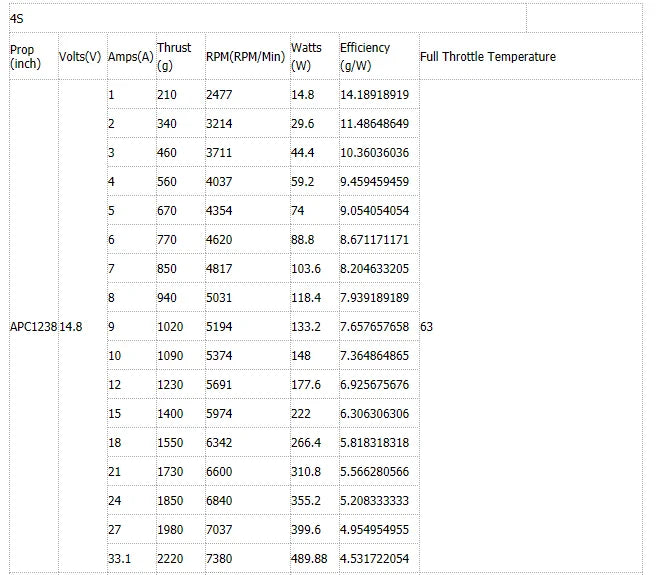Click amps value 33.1
Viewport: 656px width, 575px height.
120,558
